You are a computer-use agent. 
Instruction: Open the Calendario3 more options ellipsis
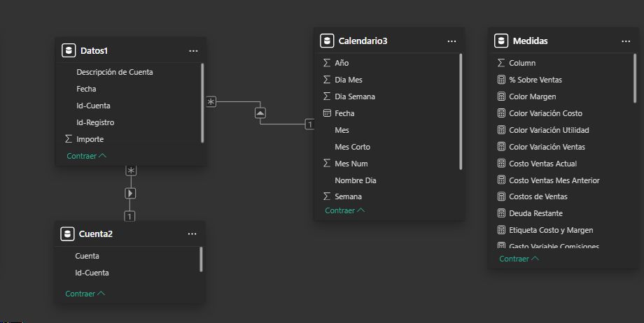[451, 41]
